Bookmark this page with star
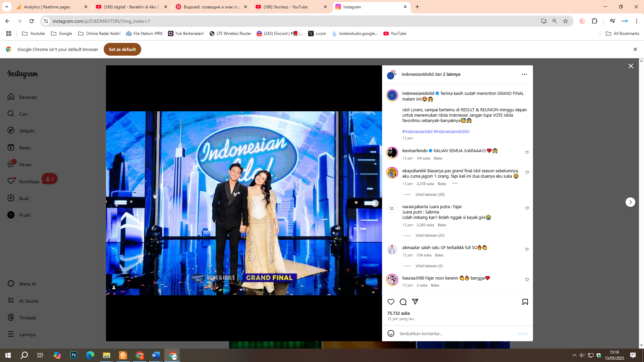The image size is (644, 362). click(x=565, y=21)
